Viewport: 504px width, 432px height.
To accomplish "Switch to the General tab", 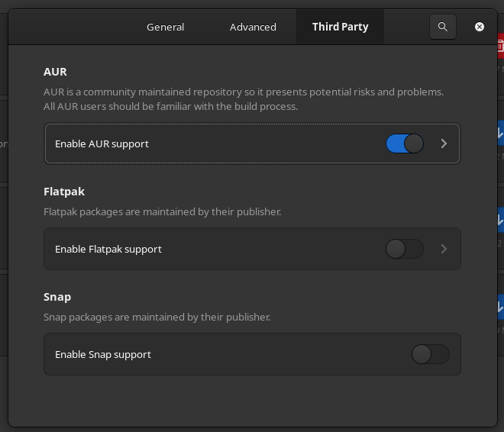I will click(x=165, y=27).
